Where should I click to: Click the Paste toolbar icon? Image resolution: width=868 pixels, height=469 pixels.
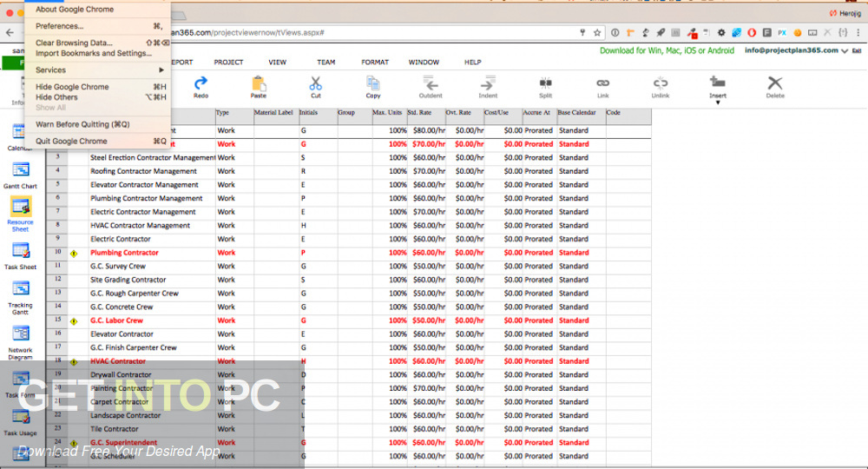(259, 83)
